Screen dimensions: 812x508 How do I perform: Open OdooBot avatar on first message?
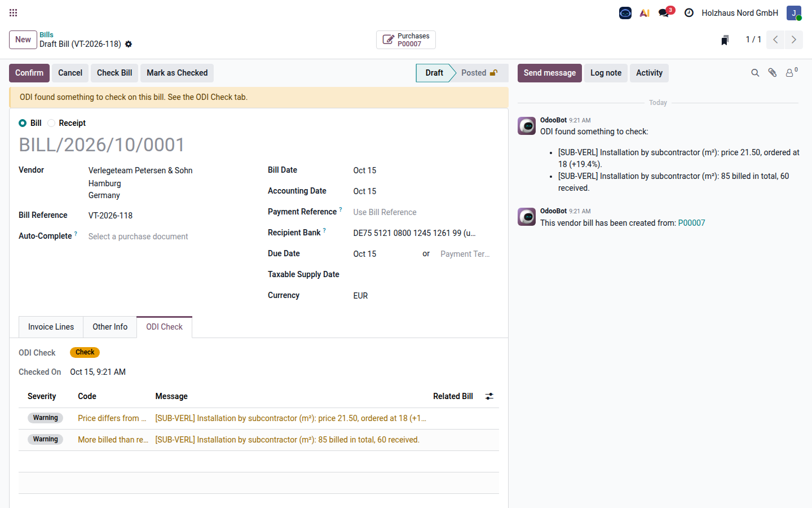tap(527, 126)
